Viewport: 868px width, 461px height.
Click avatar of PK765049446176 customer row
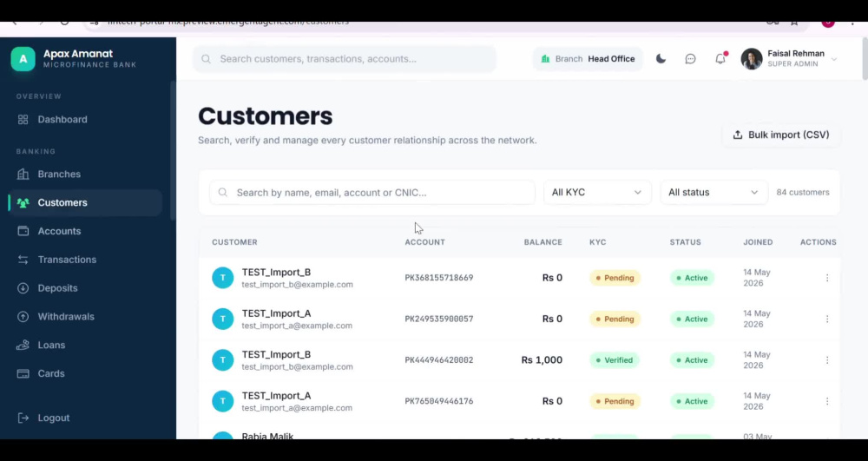[222, 401]
